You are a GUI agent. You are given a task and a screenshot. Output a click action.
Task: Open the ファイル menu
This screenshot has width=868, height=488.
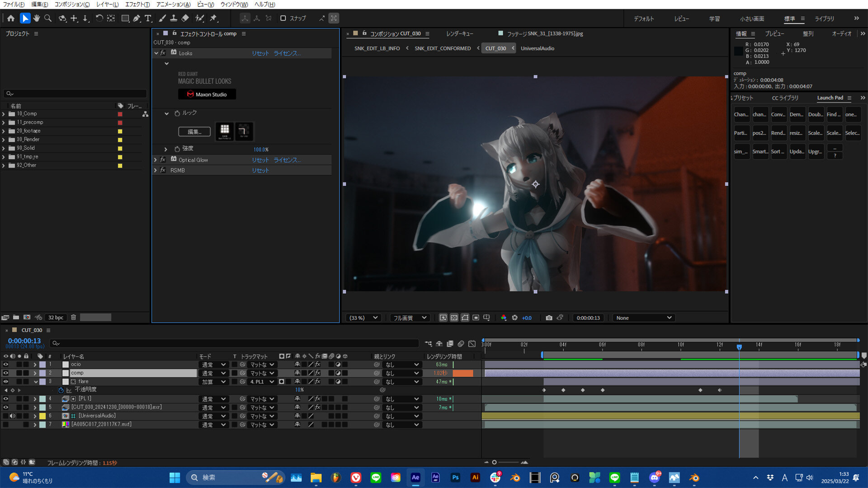pyautogui.click(x=14, y=4)
